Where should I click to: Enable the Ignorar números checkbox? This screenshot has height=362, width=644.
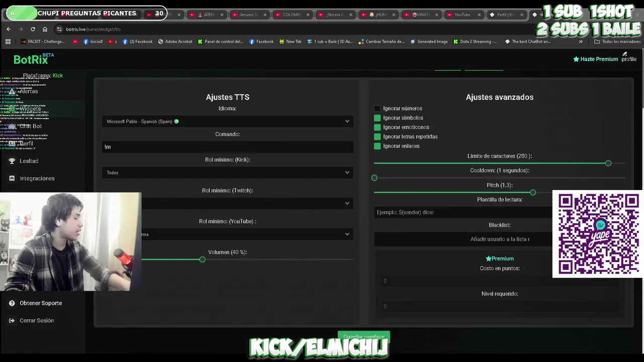click(x=377, y=109)
